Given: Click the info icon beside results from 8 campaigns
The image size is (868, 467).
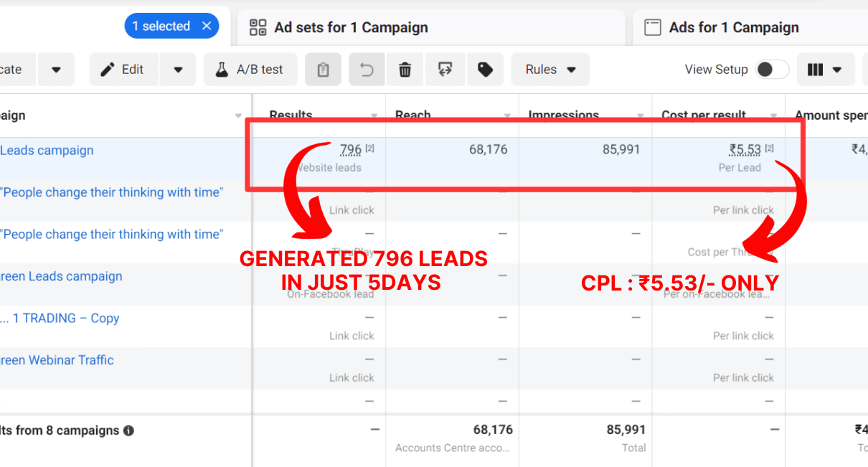Looking at the screenshot, I should point(128,431).
